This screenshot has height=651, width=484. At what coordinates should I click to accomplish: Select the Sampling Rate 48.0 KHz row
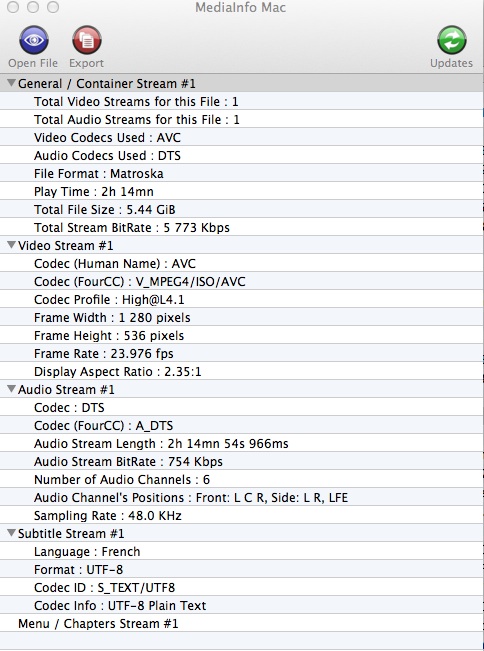(242, 516)
